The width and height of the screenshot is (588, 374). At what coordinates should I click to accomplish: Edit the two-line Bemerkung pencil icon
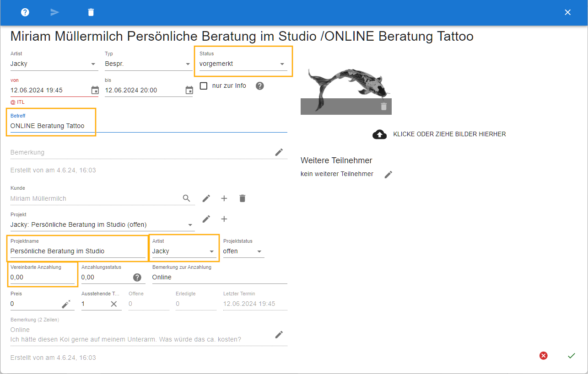point(279,335)
